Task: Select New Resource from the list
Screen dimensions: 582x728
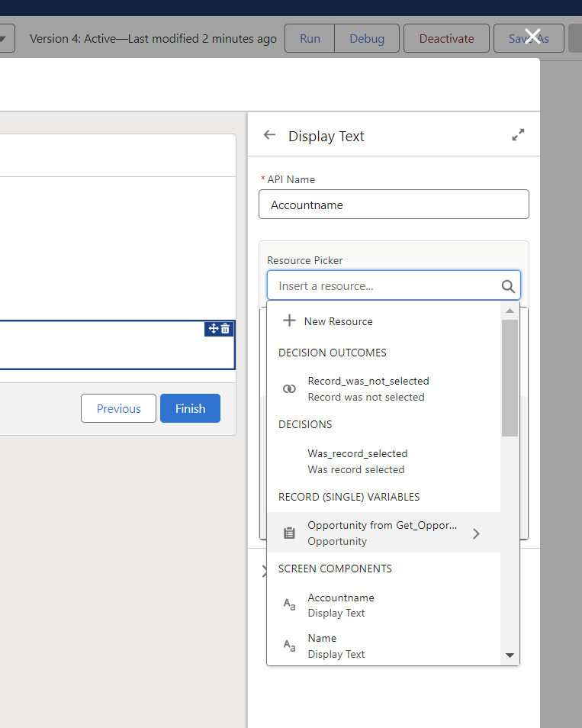Action: point(384,321)
